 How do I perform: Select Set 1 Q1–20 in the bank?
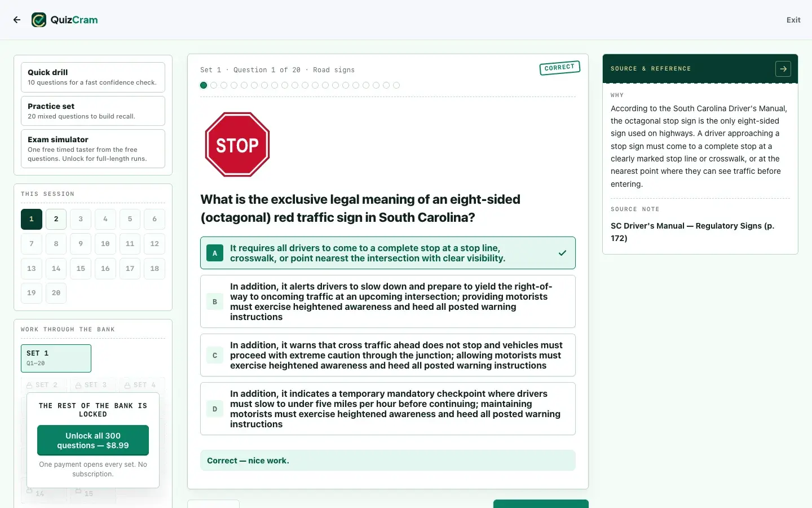[x=56, y=358]
